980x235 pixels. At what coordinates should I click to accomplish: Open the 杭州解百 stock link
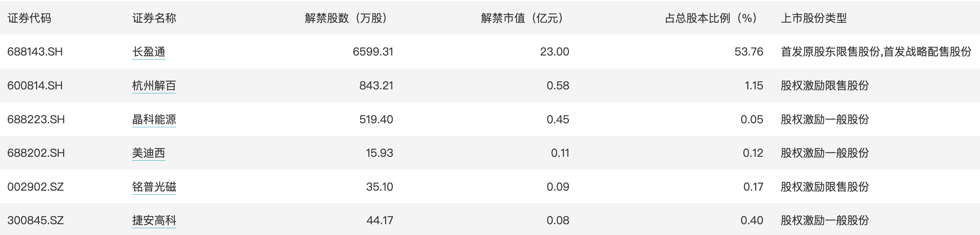click(x=154, y=86)
